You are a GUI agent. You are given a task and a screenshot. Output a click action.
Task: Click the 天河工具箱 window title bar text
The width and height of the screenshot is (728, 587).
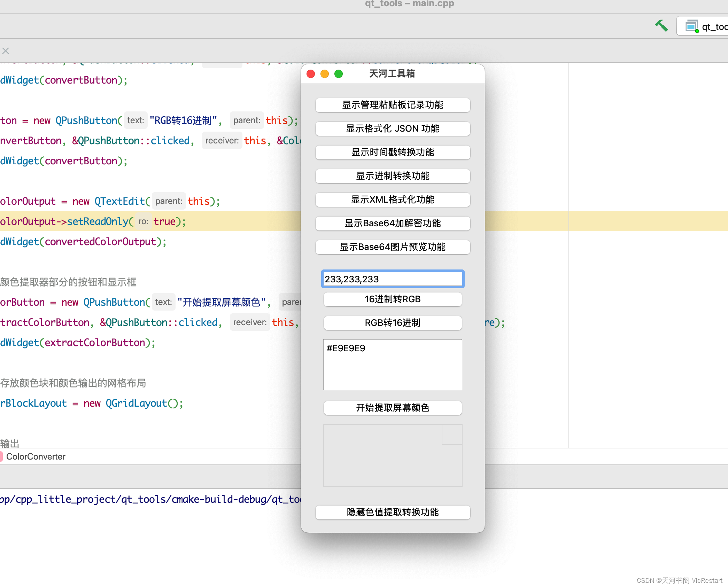(392, 74)
